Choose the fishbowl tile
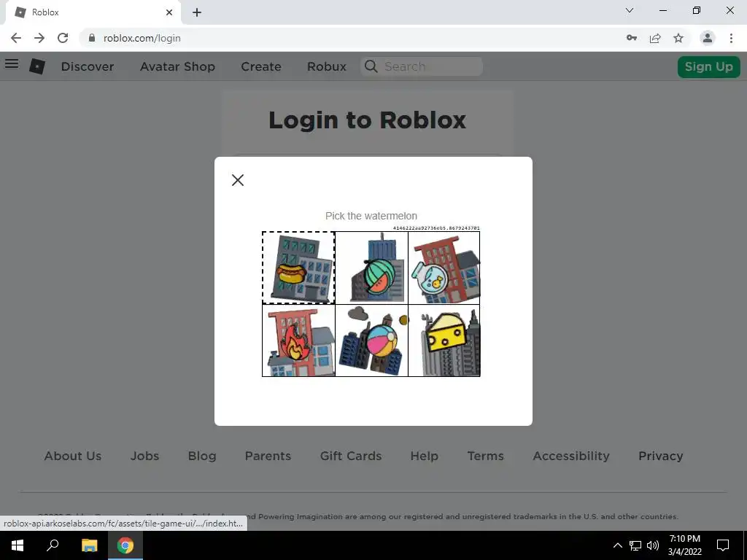Viewport: 747px width, 560px height. point(444,268)
